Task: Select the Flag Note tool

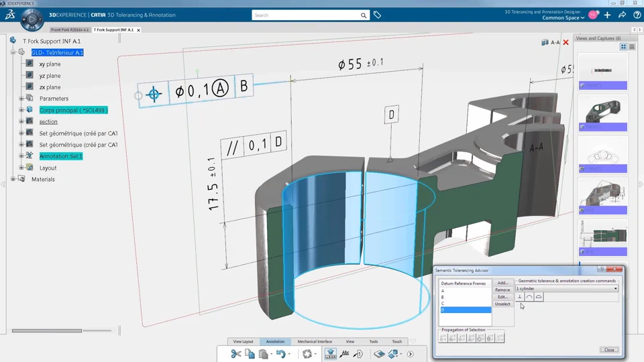Action: click(358, 354)
